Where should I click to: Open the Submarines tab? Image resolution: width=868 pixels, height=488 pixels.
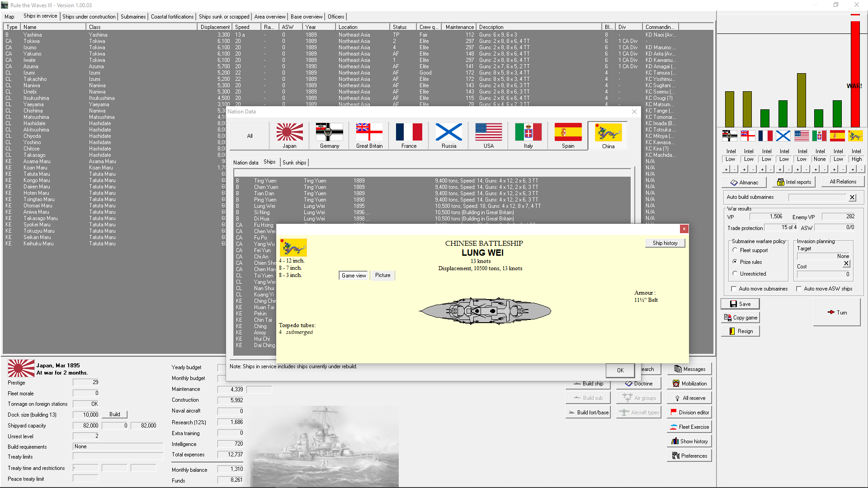tap(133, 17)
